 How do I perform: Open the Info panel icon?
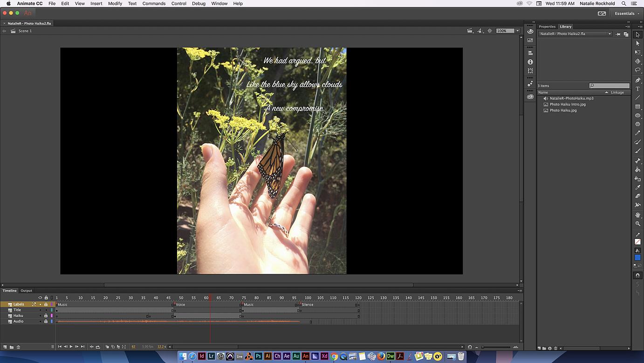click(530, 62)
